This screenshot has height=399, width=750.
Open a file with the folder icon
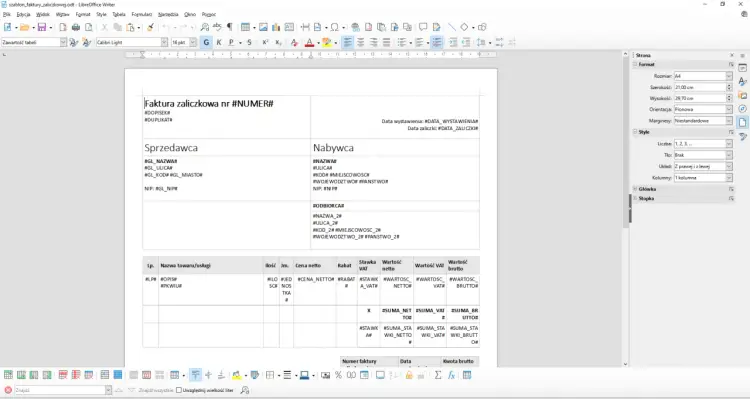click(24, 27)
